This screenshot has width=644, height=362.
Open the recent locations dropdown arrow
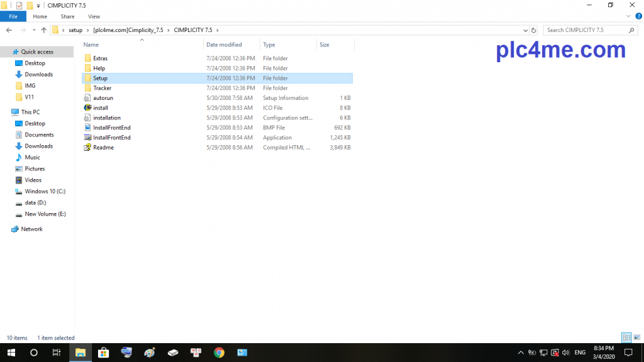click(x=33, y=30)
